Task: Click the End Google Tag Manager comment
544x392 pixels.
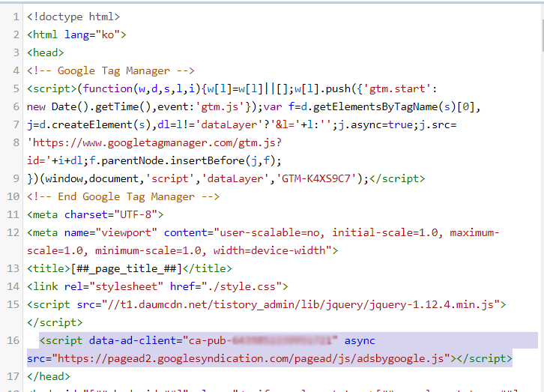Action: click(123, 197)
